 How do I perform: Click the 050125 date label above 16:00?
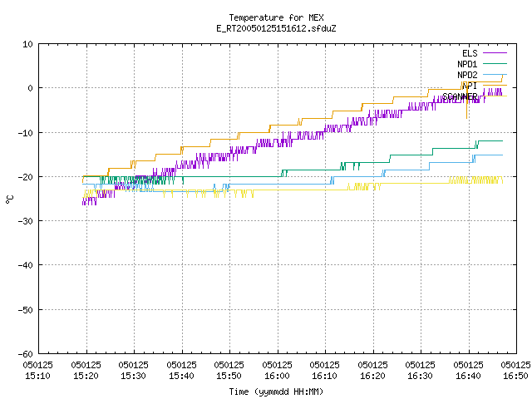click(x=278, y=365)
